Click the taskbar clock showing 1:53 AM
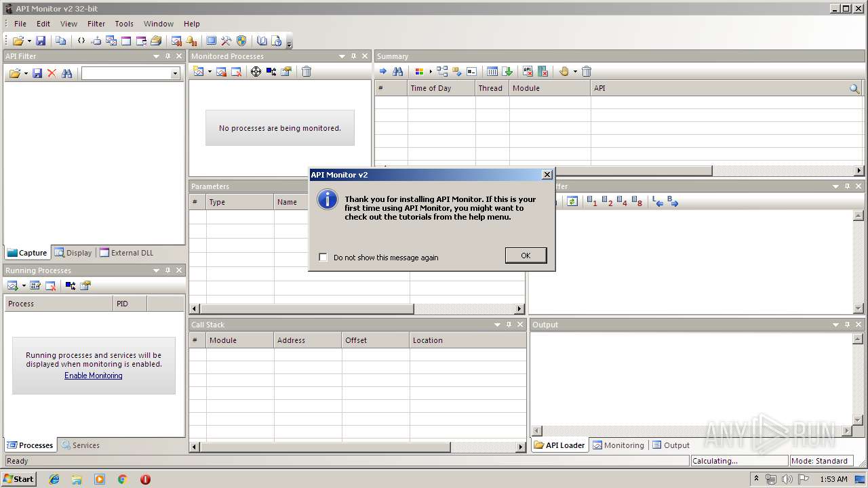Viewport: 868px width, 488px height. (833, 479)
